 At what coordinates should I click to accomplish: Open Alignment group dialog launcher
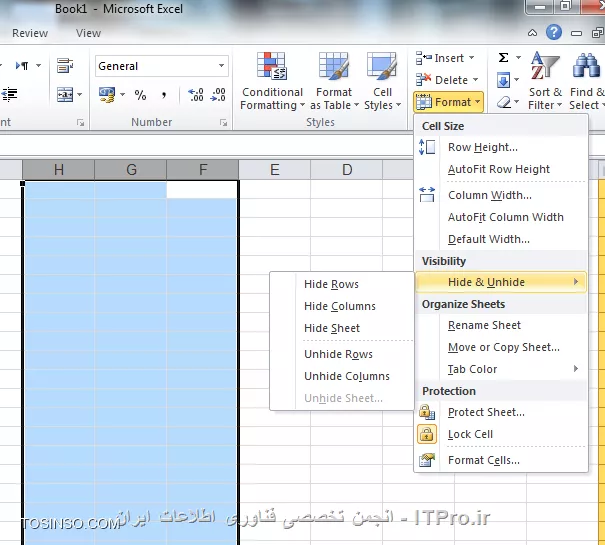pyautogui.click(x=80, y=123)
